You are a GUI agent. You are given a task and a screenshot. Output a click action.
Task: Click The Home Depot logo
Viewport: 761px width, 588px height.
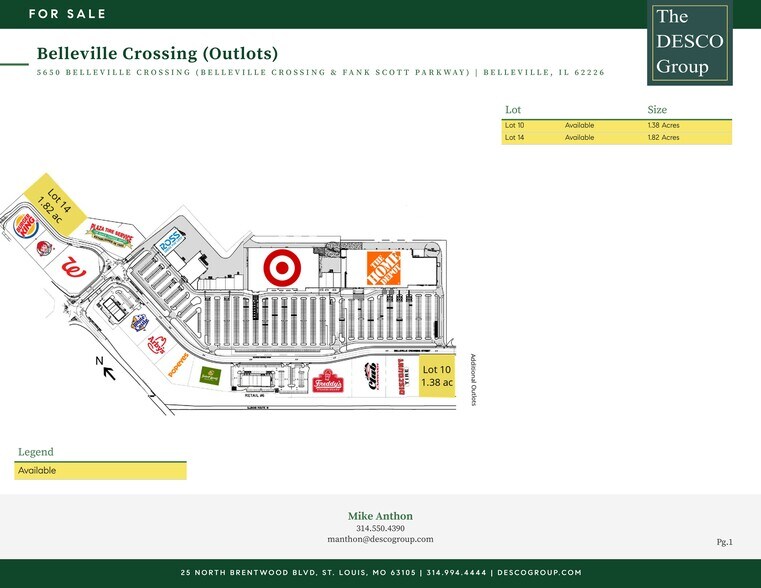(x=383, y=268)
